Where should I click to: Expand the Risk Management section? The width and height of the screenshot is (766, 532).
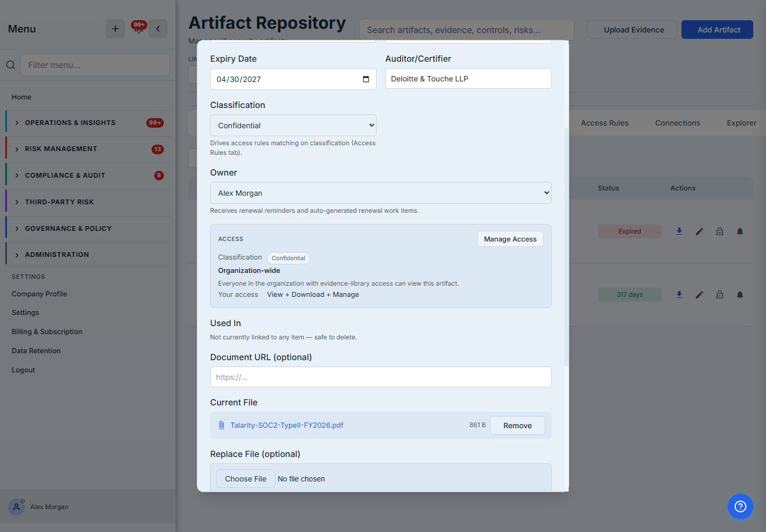[x=88, y=149]
